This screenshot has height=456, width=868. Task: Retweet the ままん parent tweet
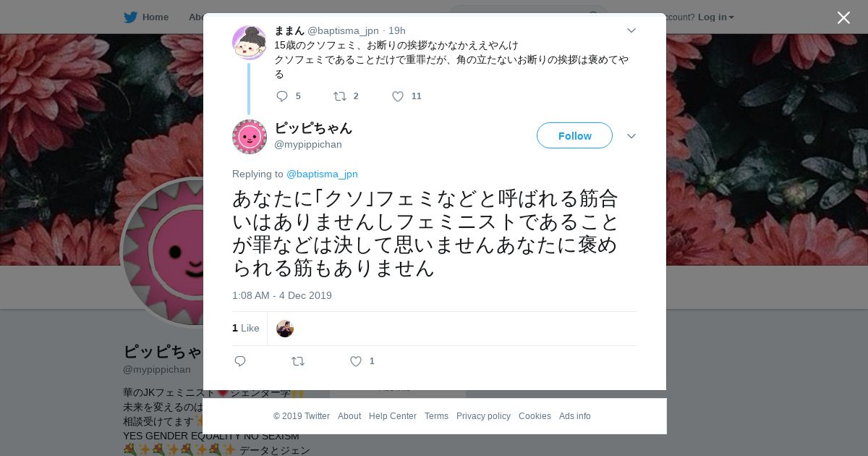339,96
